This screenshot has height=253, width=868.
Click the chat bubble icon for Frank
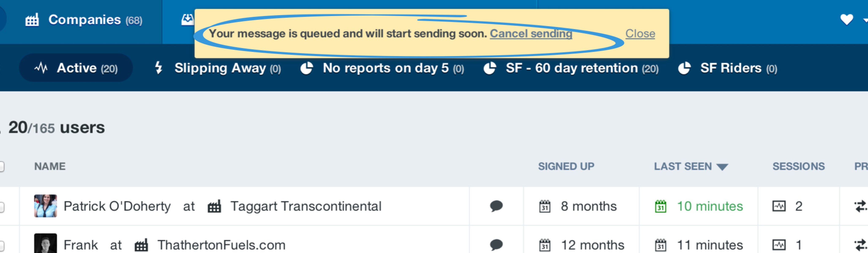click(496, 245)
